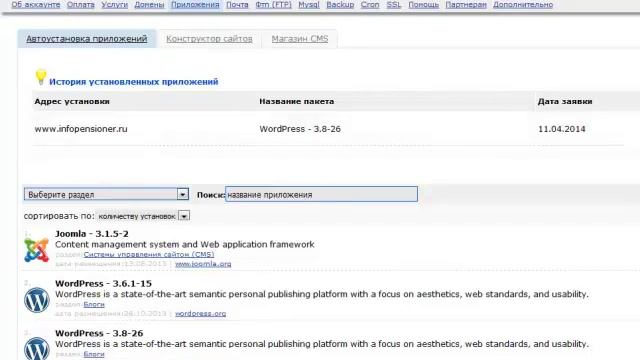Open the Домены menu item
The image size is (640, 360).
(149, 5)
